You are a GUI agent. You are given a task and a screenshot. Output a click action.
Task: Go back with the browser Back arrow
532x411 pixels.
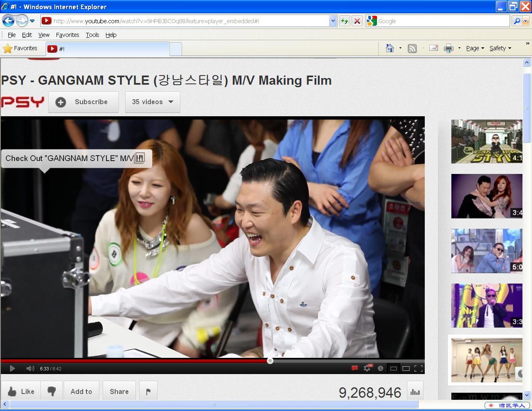tap(8, 20)
